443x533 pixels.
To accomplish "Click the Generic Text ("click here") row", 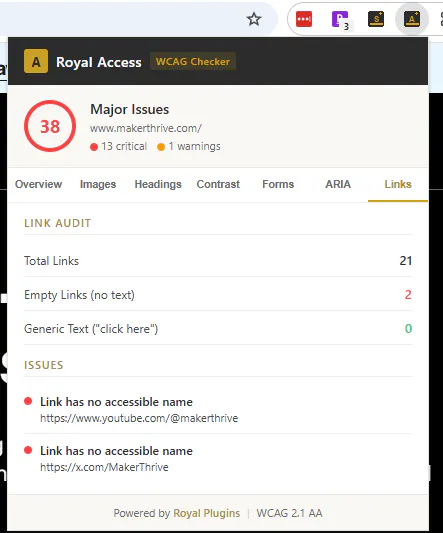I will click(x=218, y=329).
